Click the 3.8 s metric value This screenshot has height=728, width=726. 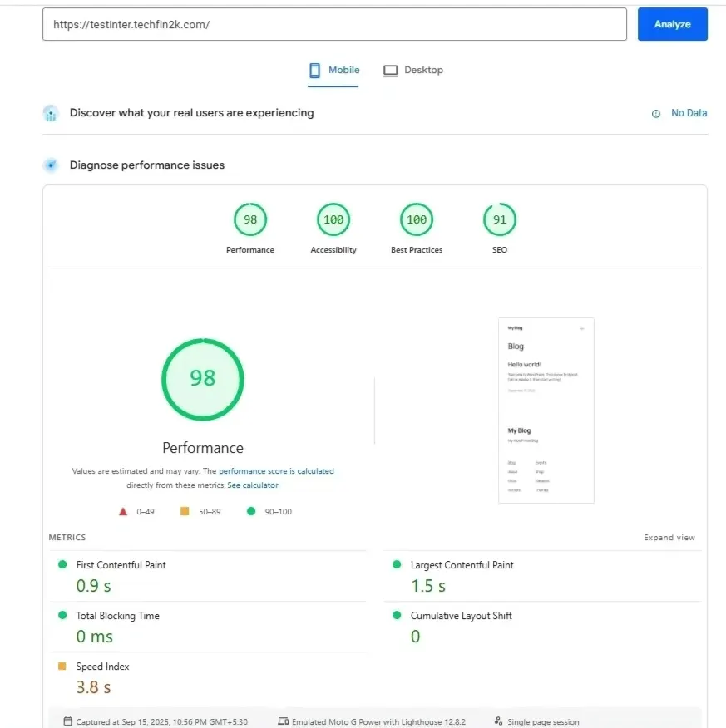pos(93,687)
